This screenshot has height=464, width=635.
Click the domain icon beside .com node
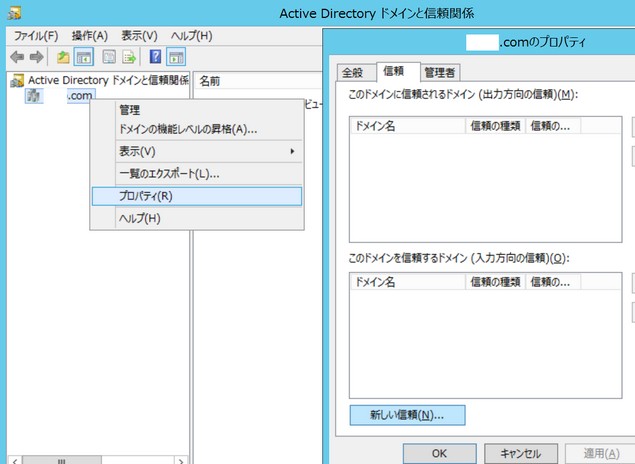click(x=34, y=96)
